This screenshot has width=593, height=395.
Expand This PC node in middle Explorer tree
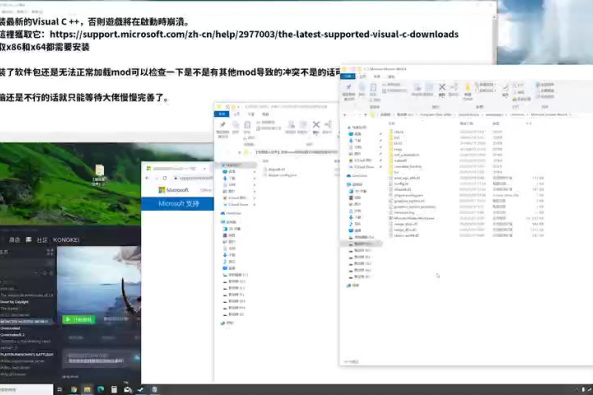[222, 222]
